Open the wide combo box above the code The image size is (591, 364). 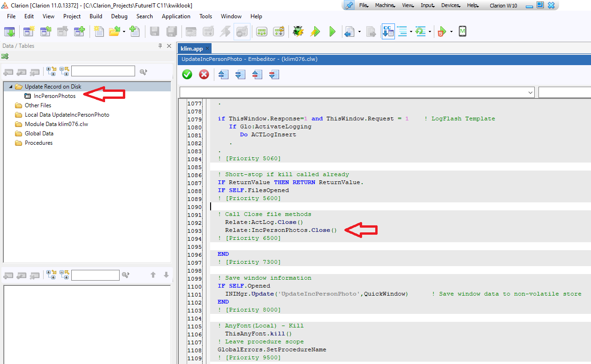point(356,92)
